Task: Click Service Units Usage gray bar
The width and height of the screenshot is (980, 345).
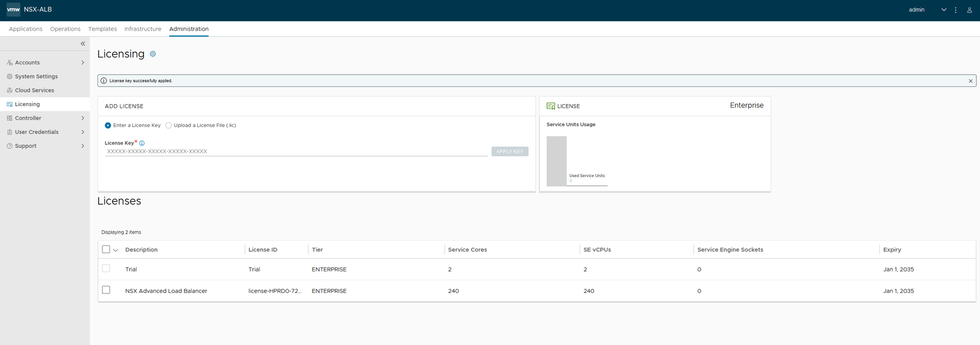Action: [556, 161]
